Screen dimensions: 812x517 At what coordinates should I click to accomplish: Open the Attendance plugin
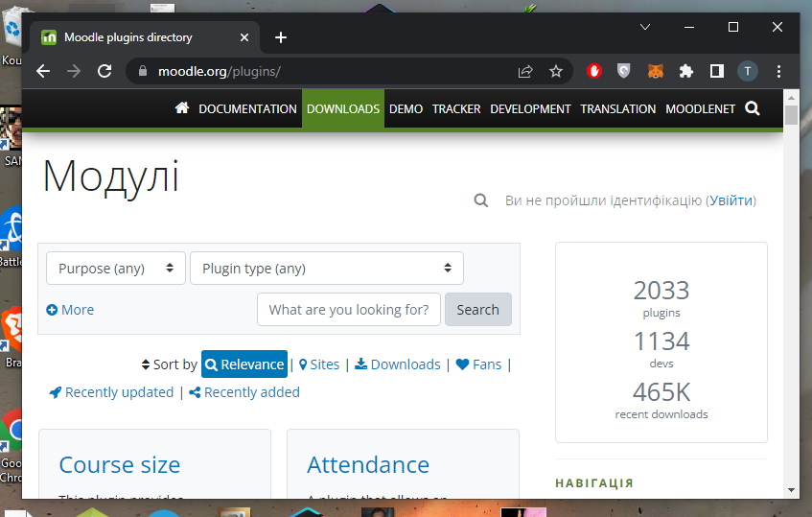368,464
